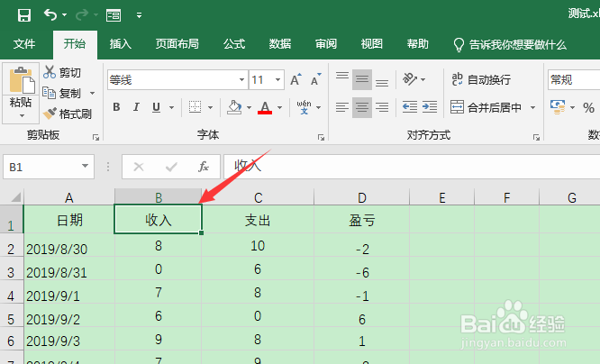Click the 格式刷 format painter button
The image size is (600, 364).
click(68, 114)
